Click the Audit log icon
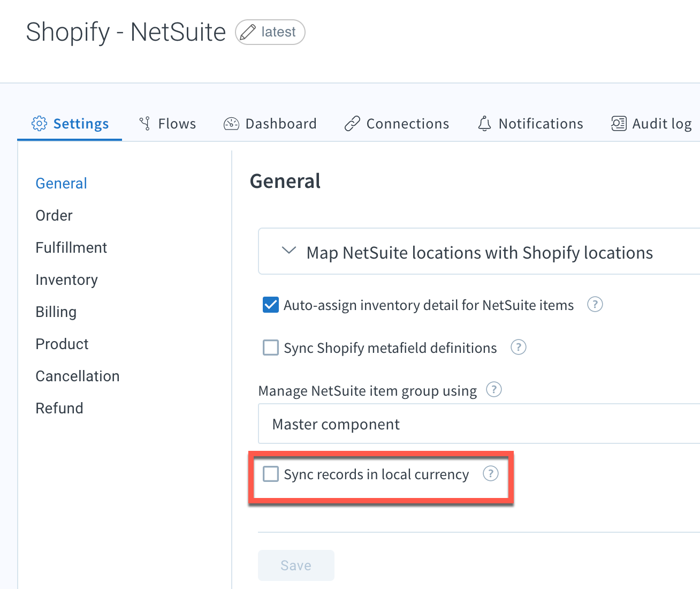This screenshot has height=589, width=700. point(619,124)
